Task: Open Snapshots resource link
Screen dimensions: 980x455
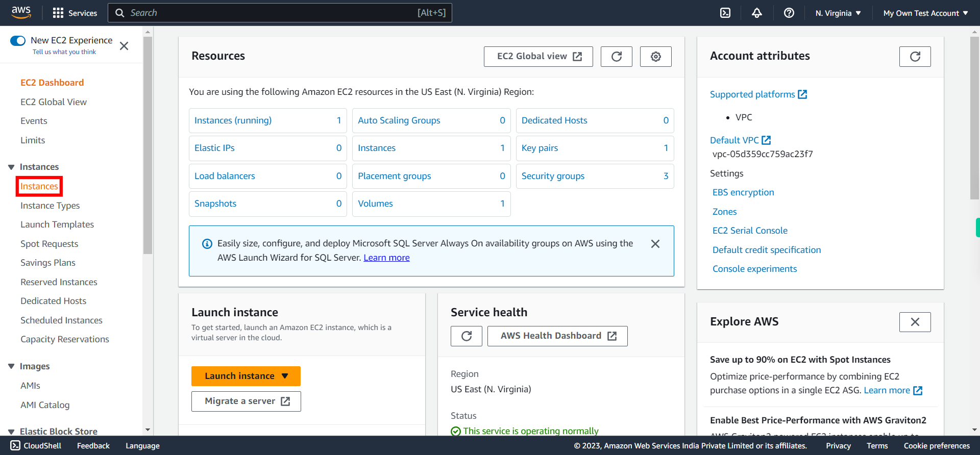Action: click(x=215, y=204)
